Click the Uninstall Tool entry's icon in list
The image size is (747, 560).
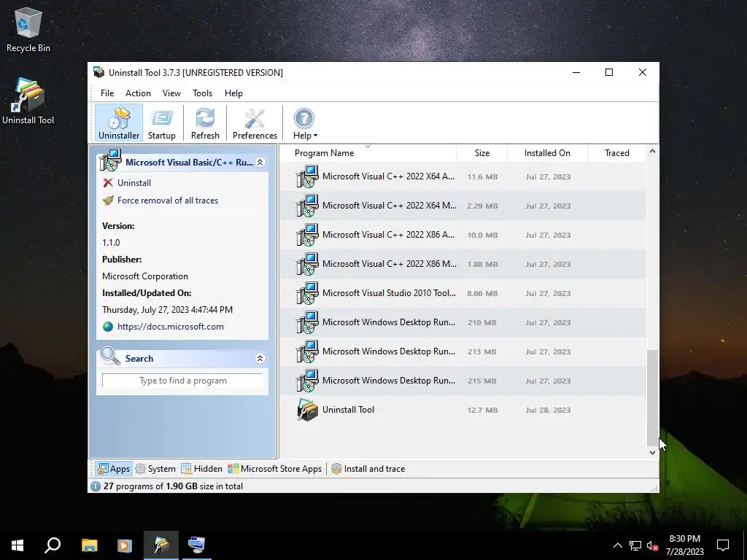(x=307, y=410)
